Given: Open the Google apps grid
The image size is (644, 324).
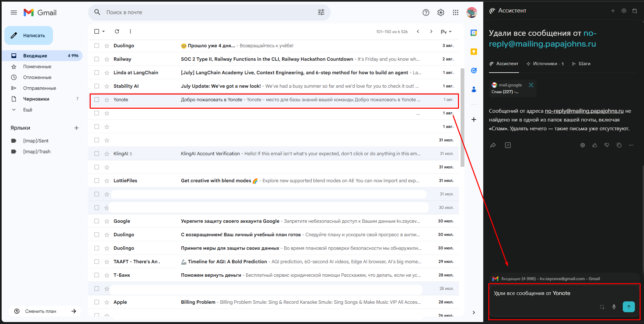Looking at the screenshot, I should [x=455, y=12].
